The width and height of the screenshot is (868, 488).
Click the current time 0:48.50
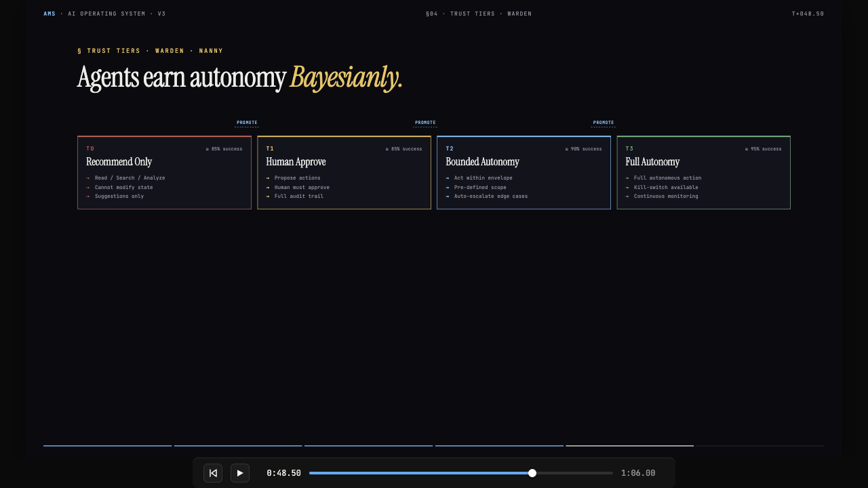[283, 473]
